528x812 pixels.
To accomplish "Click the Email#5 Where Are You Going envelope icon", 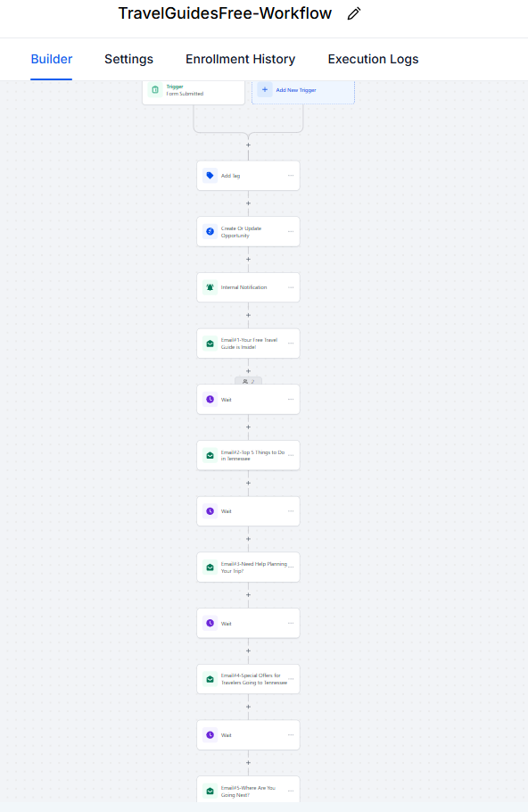I will pos(210,791).
